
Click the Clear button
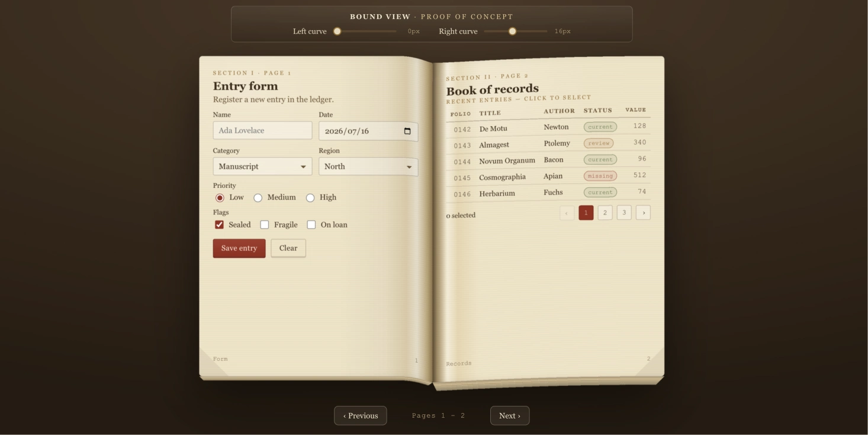click(288, 248)
